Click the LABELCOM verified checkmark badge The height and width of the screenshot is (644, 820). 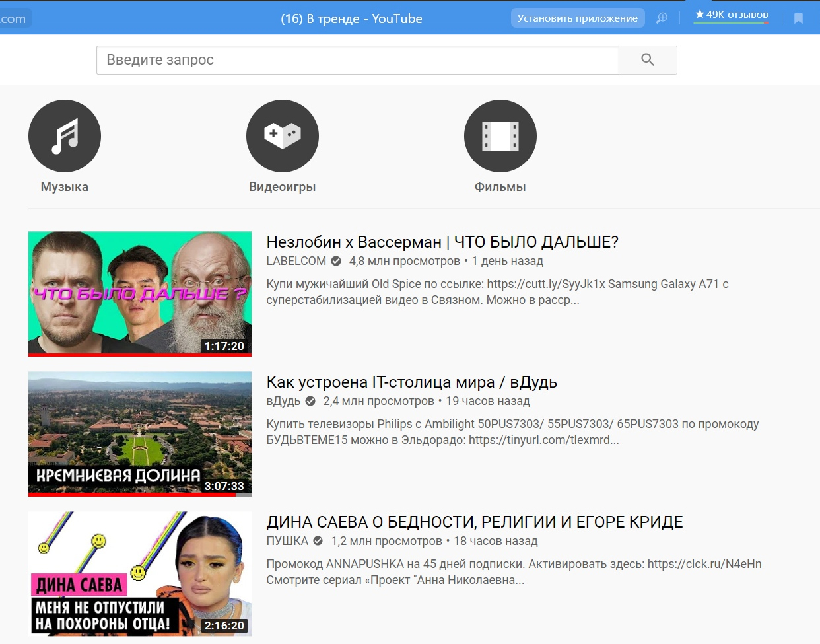pyautogui.click(x=336, y=261)
